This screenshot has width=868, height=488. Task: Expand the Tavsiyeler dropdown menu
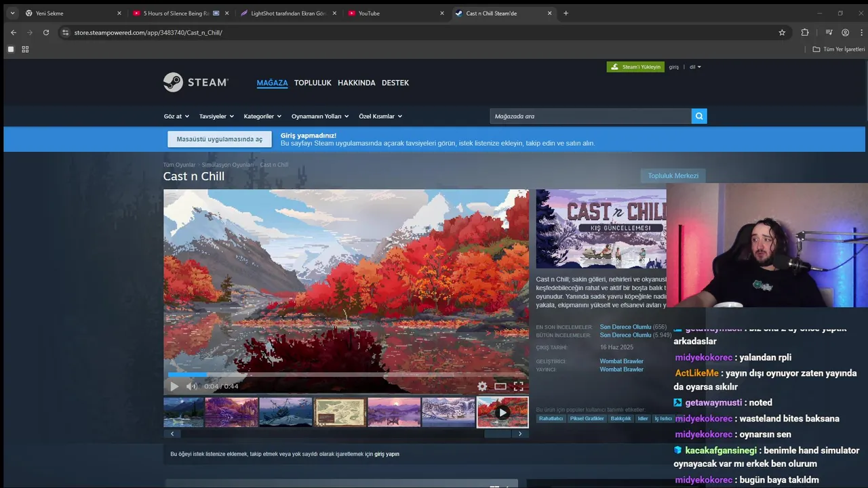click(216, 117)
